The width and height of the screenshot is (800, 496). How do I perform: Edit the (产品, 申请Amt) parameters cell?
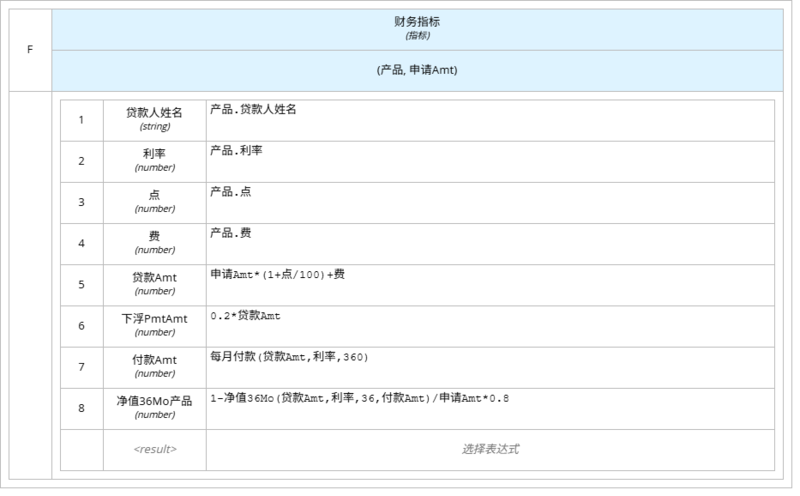[418, 70]
